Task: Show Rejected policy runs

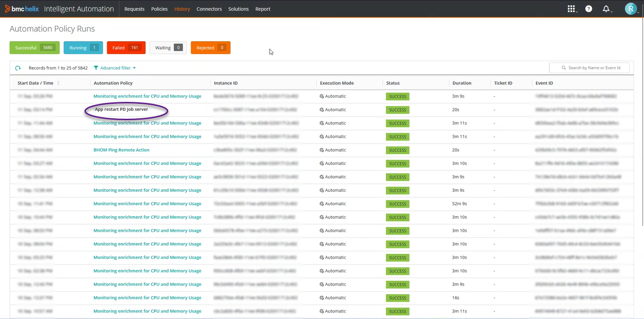Action: point(211,48)
